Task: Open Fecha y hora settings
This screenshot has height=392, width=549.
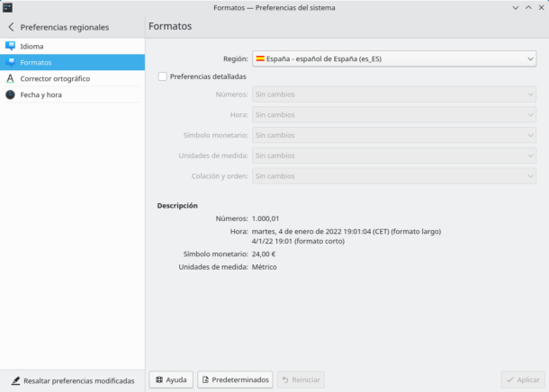Action: (73, 94)
